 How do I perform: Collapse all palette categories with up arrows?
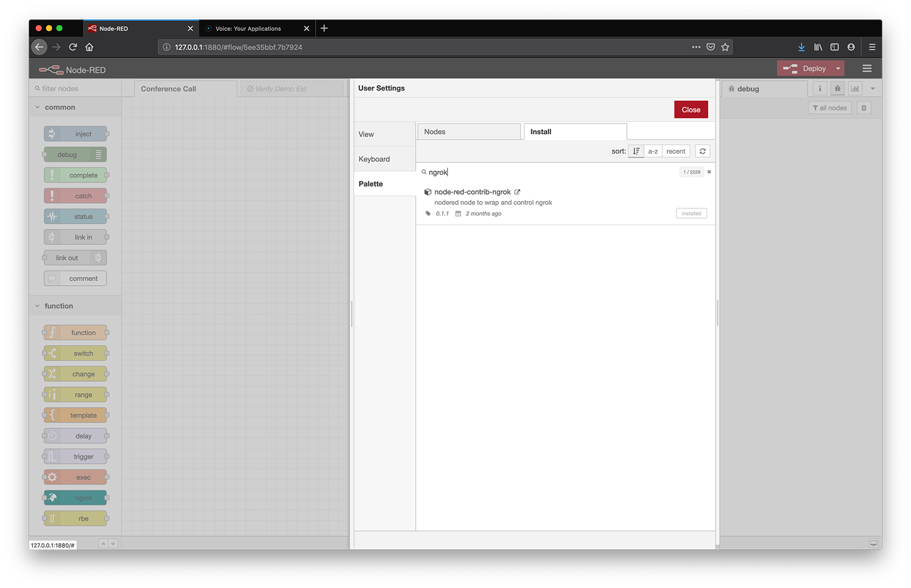click(103, 544)
